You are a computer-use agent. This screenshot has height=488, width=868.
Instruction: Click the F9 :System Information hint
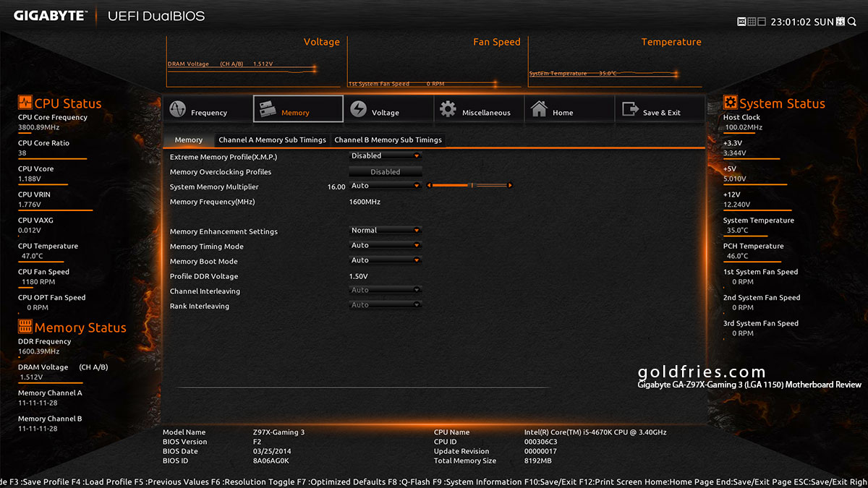[x=477, y=482]
